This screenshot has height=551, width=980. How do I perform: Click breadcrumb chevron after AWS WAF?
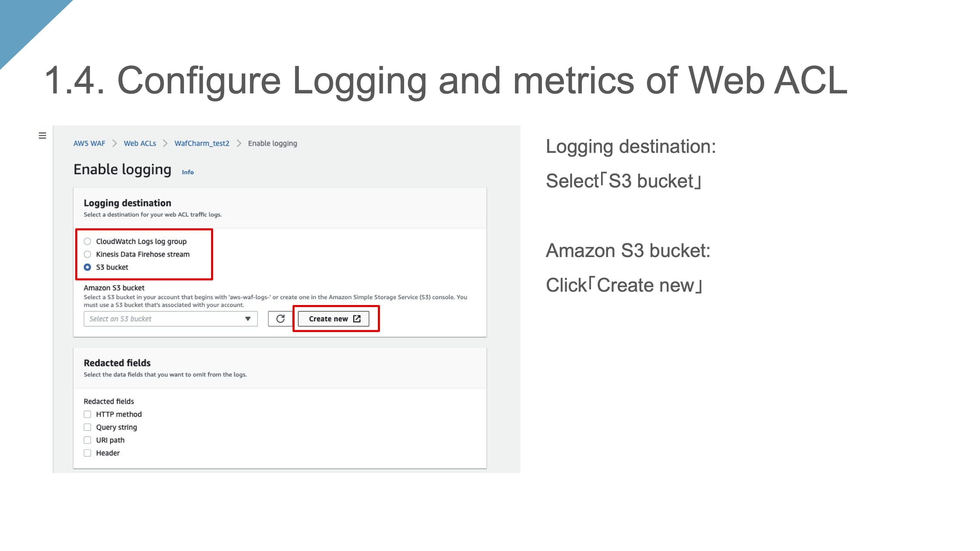click(x=115, y=143)
